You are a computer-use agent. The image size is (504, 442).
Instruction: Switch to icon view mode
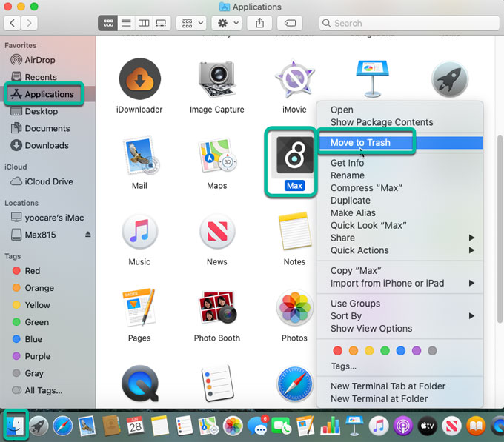[107, 23]
